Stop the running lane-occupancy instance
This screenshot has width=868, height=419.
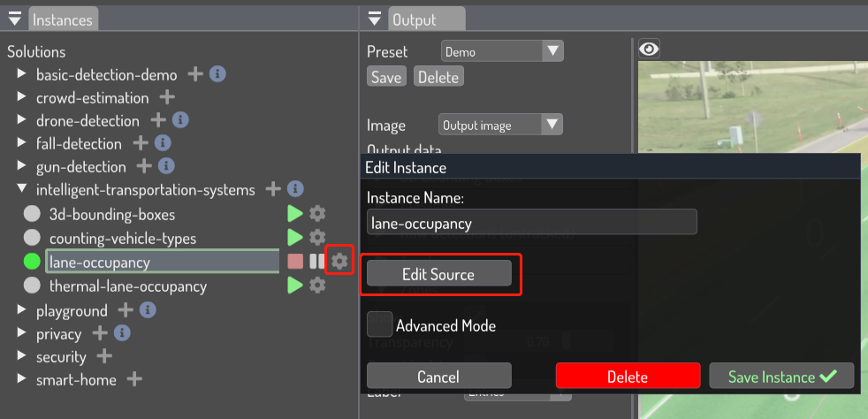point(295,262)
